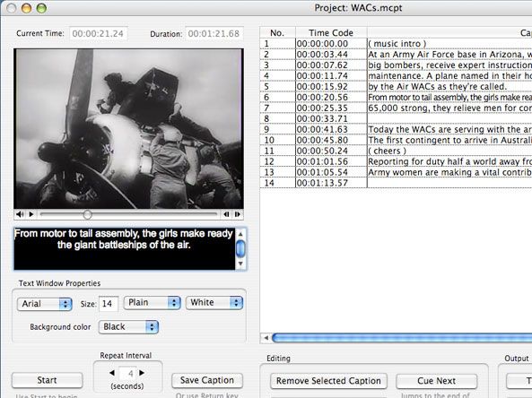Image resolution: width=532 pixels, height=398 pixels.
Task: Select caption 'Reporting for duty half a world away'
Action: click(x=449, y=161)
